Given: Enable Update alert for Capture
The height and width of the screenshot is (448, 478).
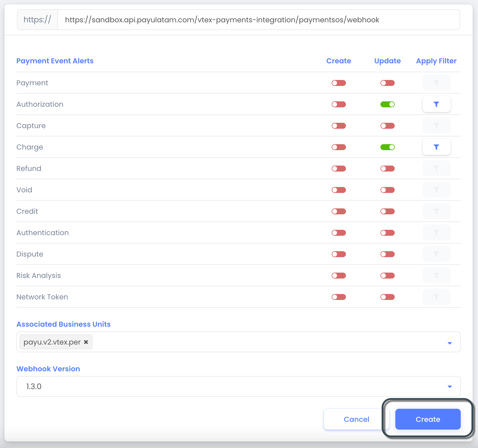Looking at the screenshot, I should [388, 126].
